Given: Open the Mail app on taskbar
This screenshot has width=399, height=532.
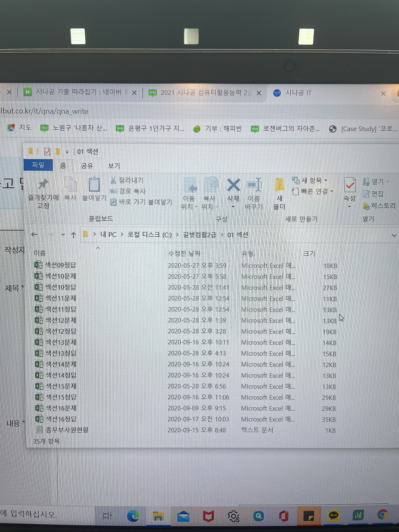Looking at the screenshot, I should 183,516.
